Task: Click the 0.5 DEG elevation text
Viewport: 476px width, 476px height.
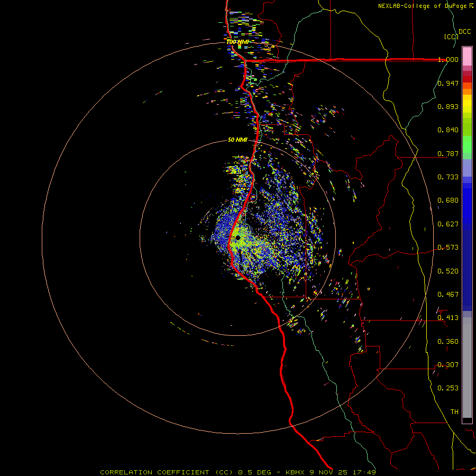Action: tap(254, 472)
